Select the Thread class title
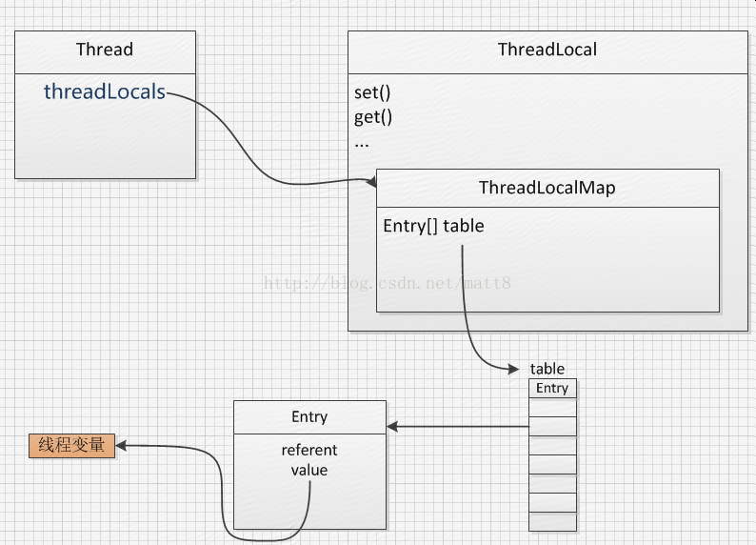The width and height of the screenshot is (756, 545). pyautogui.click(x=105, y=50)
